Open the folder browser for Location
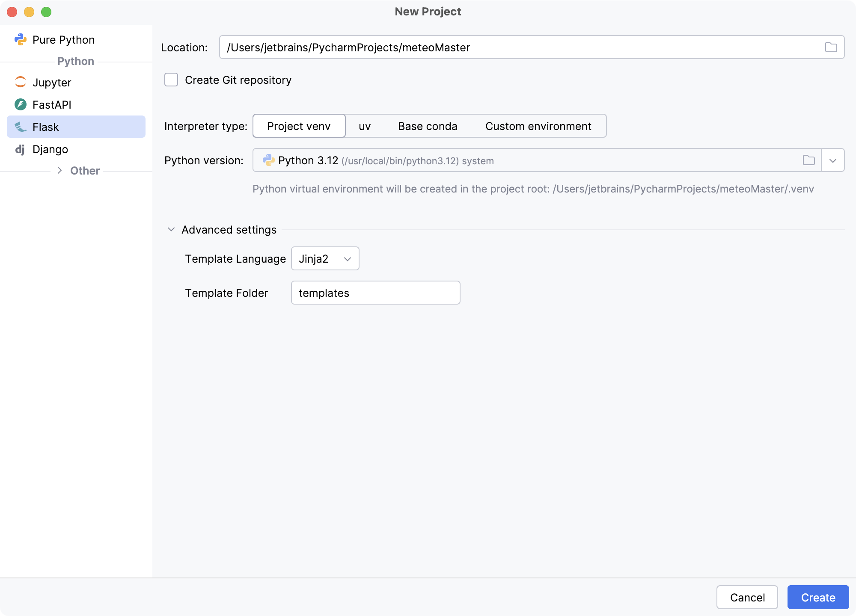856x616 pixels. 831,47
